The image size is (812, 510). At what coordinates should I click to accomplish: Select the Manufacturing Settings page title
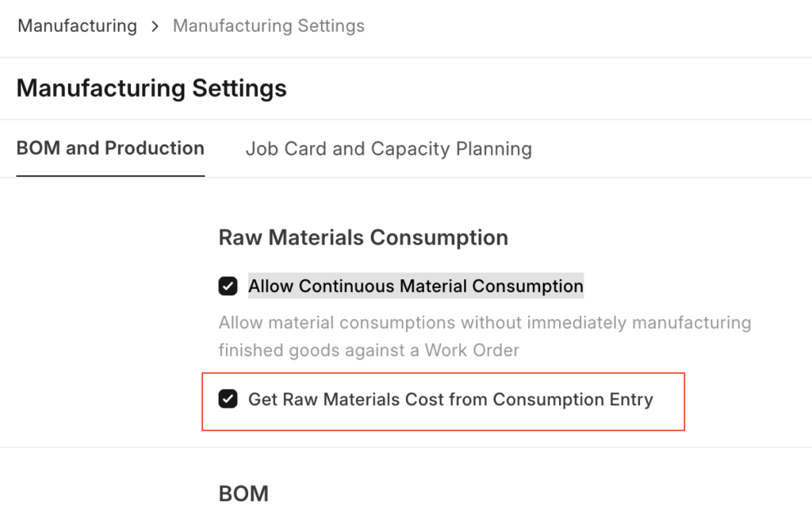pos(151,87)
